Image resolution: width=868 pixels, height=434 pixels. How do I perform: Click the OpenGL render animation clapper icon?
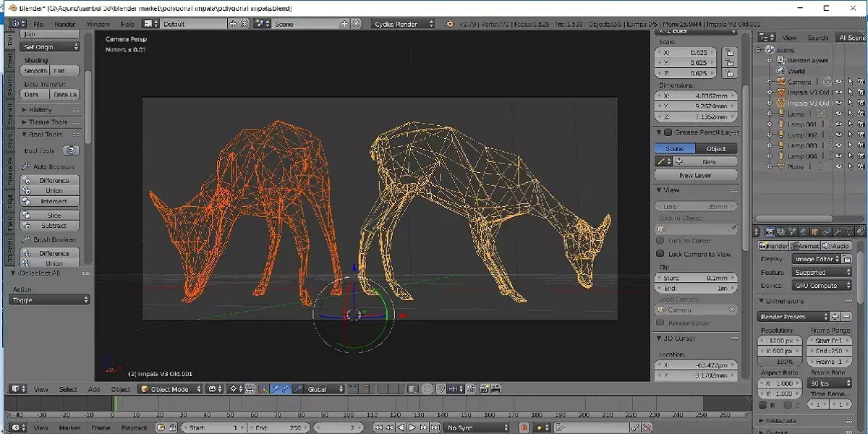point(496,389)
